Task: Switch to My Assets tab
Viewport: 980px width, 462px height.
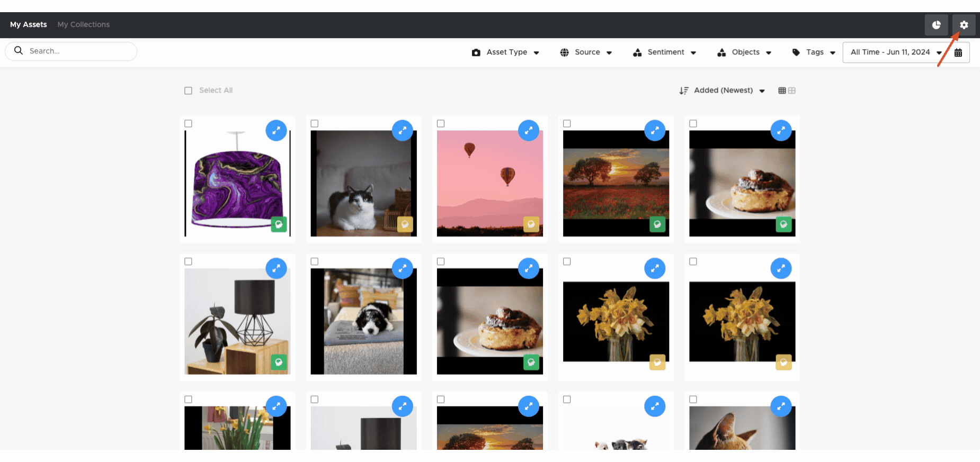Action: click(x=29, y=24)
